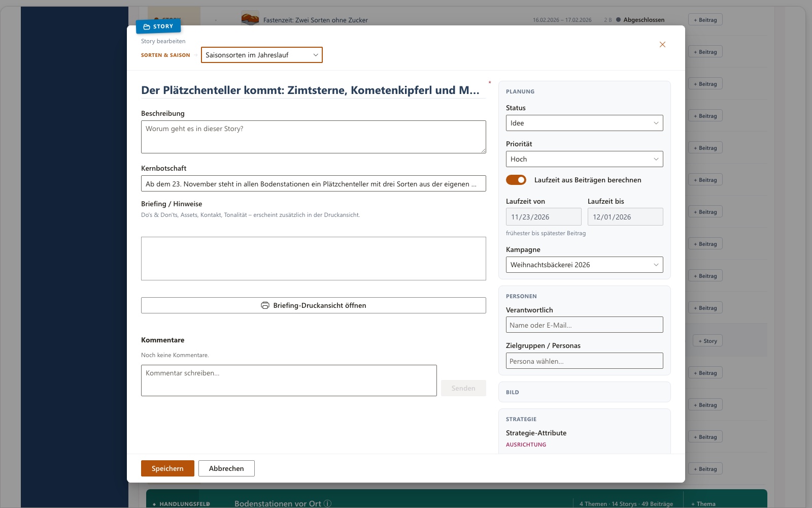Click the Abbrechen button

coord(226,468)
